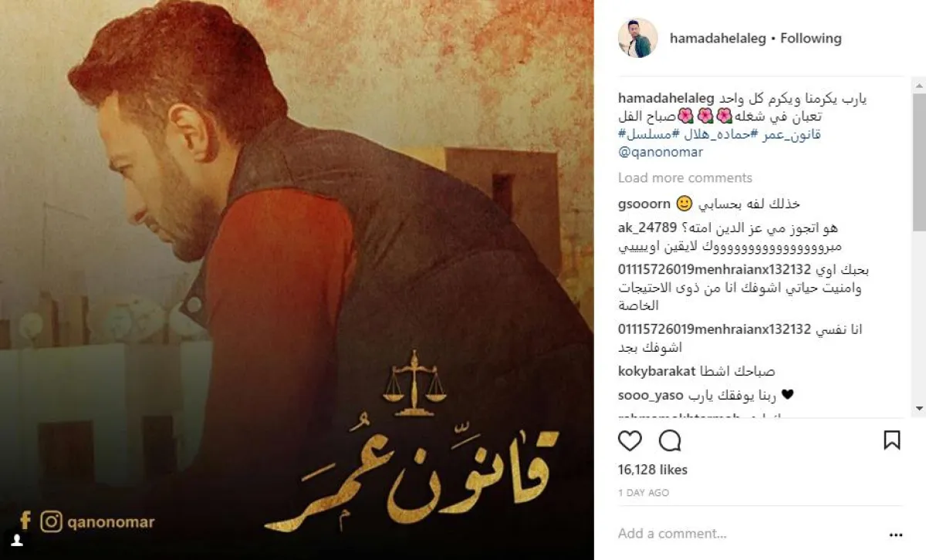926x560 pixels.
Task: Save the post with the bookmark icon
Action: 891,440
